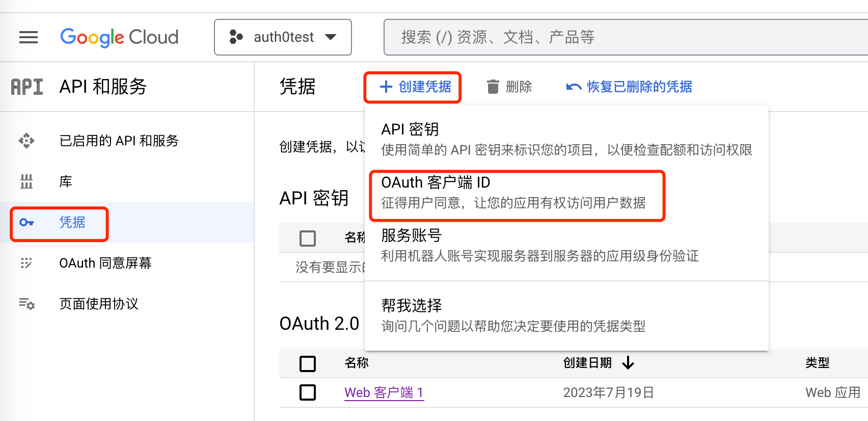Toggle select-all checkbox in OAuth 2.0 table
The image size is (868, 421).
pyautogui.click(x=308, y=363)
